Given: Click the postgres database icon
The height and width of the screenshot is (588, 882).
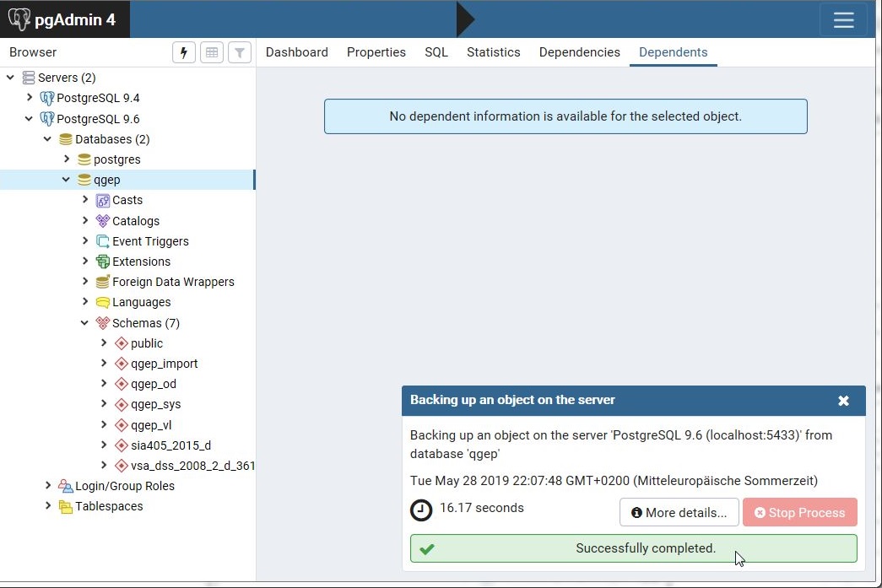Looking at the screenshot, I should coord(84,159).
